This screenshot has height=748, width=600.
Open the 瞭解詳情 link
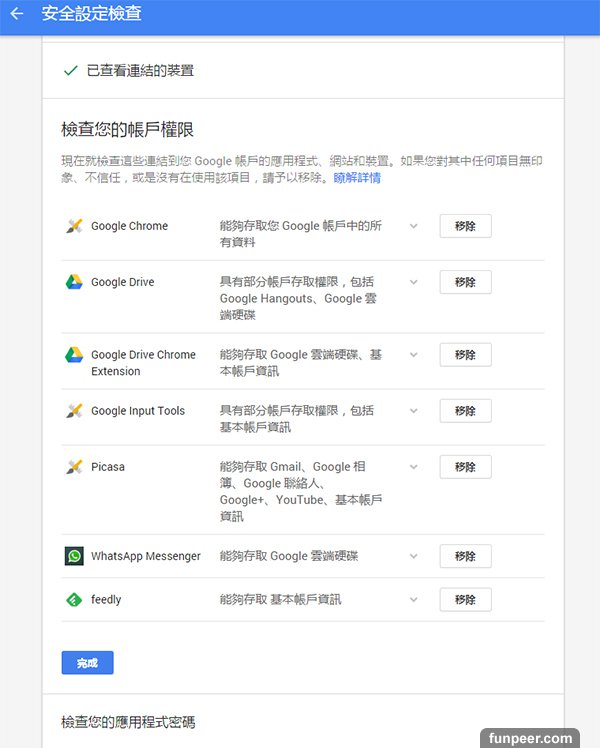[357, 178]
